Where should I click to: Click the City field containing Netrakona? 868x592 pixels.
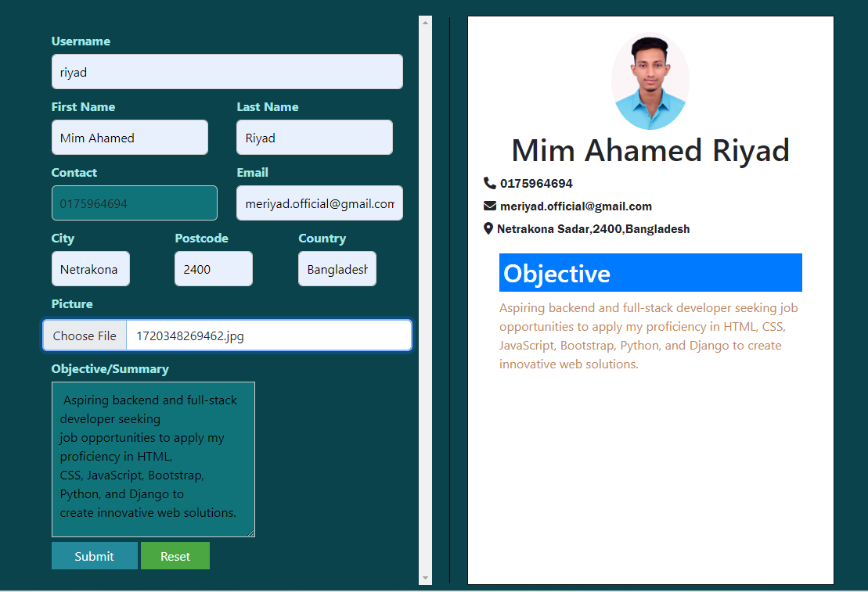click(x=91, y=269)
